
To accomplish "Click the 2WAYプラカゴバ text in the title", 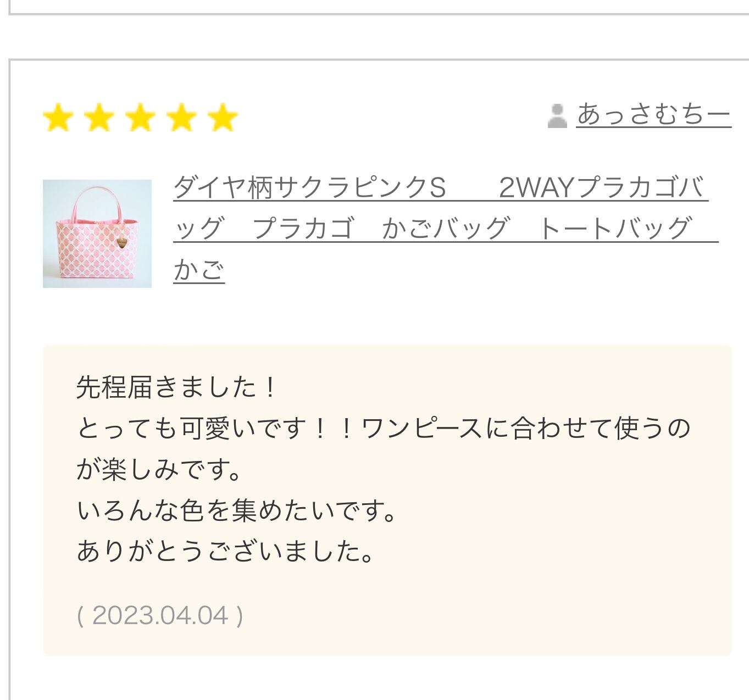I will point(602,188).
